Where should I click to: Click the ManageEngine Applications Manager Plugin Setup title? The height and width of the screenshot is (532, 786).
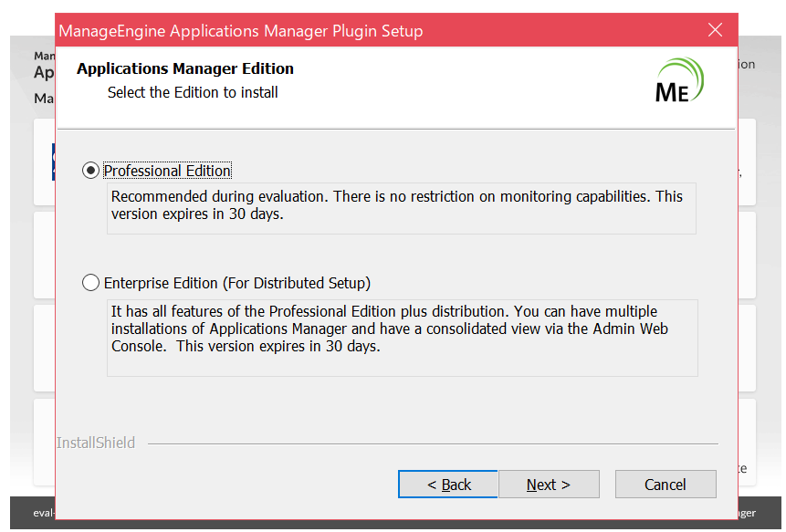point(241,31)
